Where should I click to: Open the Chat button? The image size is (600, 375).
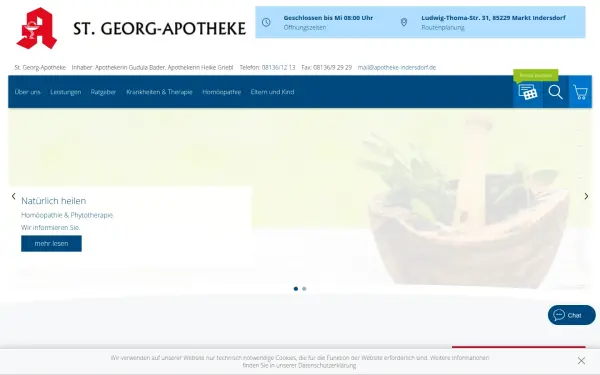pyautogui.click(x=572, y=315)
